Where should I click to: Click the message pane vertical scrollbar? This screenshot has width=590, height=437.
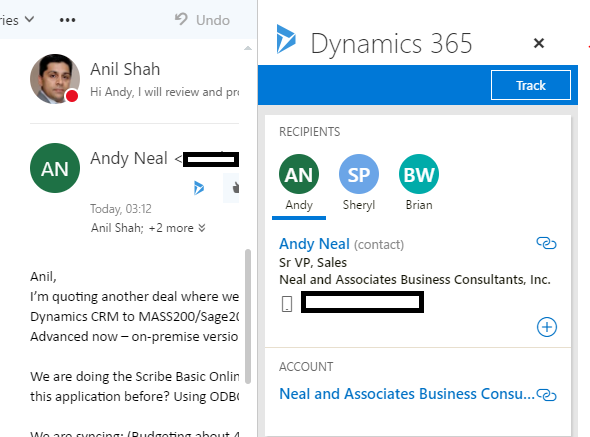(248, 316)
